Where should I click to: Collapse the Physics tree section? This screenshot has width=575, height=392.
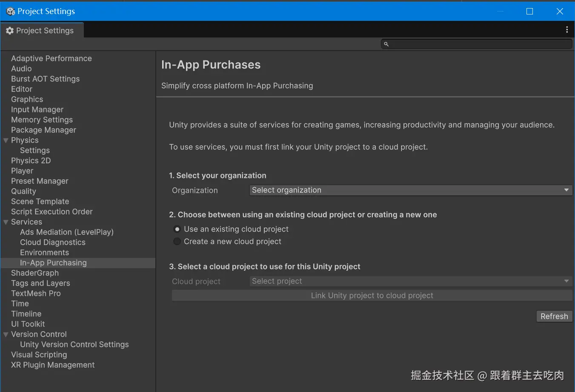tap(6, 140)
